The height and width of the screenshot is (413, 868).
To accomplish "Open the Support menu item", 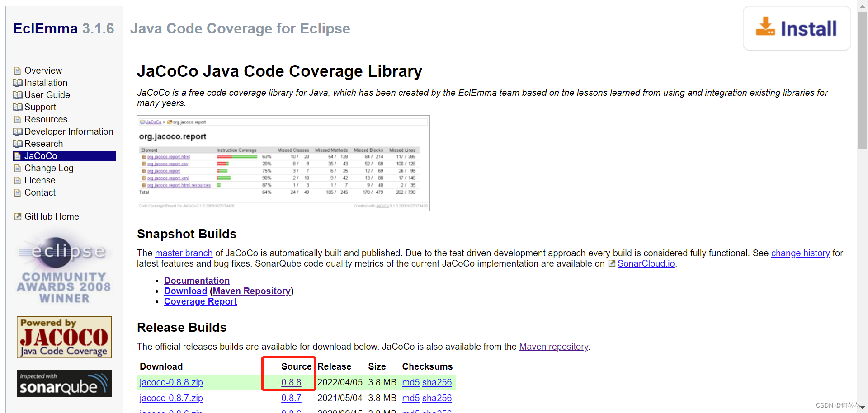I will point(40,107).
